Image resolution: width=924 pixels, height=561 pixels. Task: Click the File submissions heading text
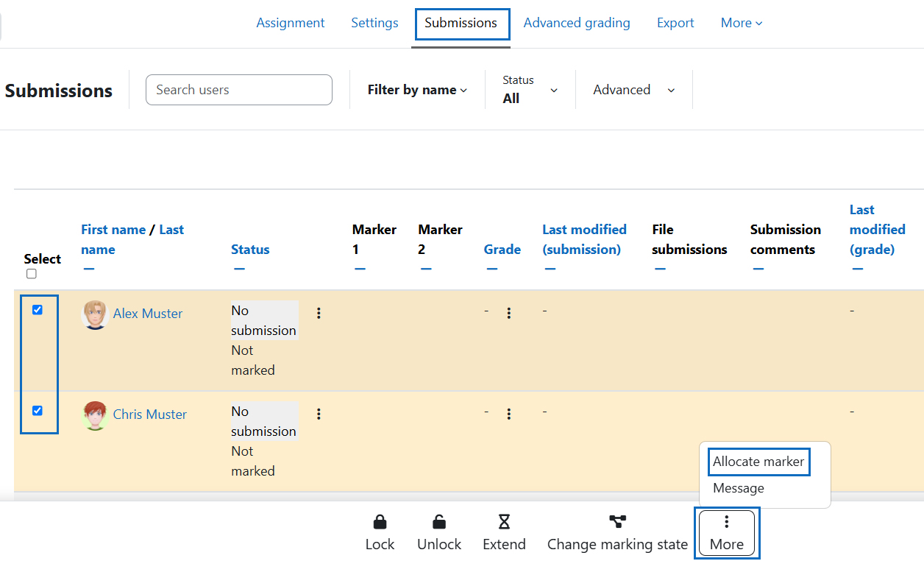[x=689, y=239]
